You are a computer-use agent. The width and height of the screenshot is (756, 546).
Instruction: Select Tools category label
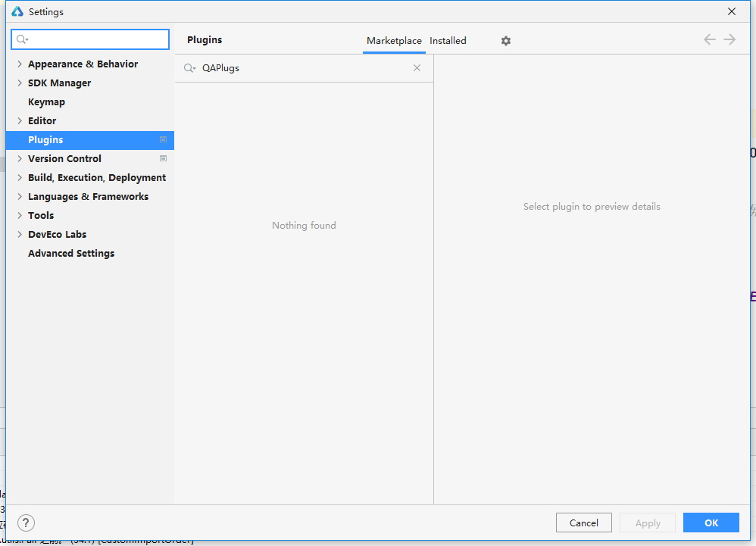41,215
